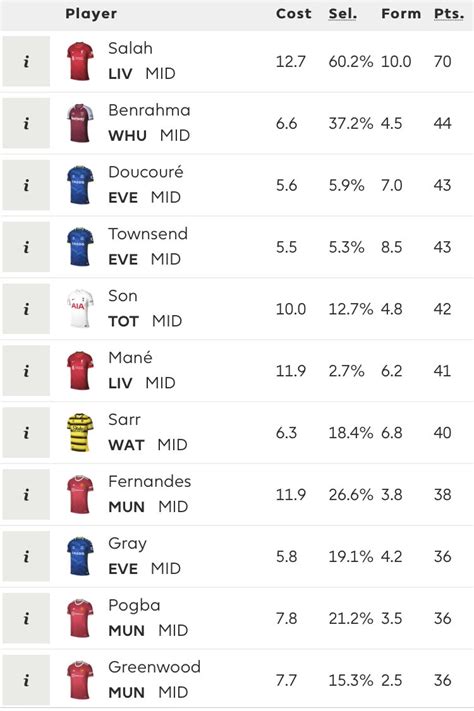The width and height of the screenshot is (474, 711).
Task: Open the info button for Fernandes
Action: pos(26,495)
